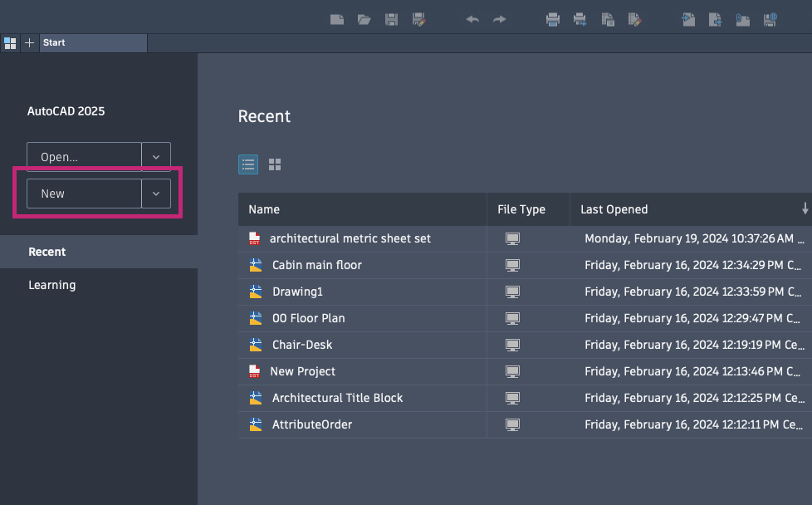Switch to grid view of recent files
The image size is (812, 505).
[275, 164]
